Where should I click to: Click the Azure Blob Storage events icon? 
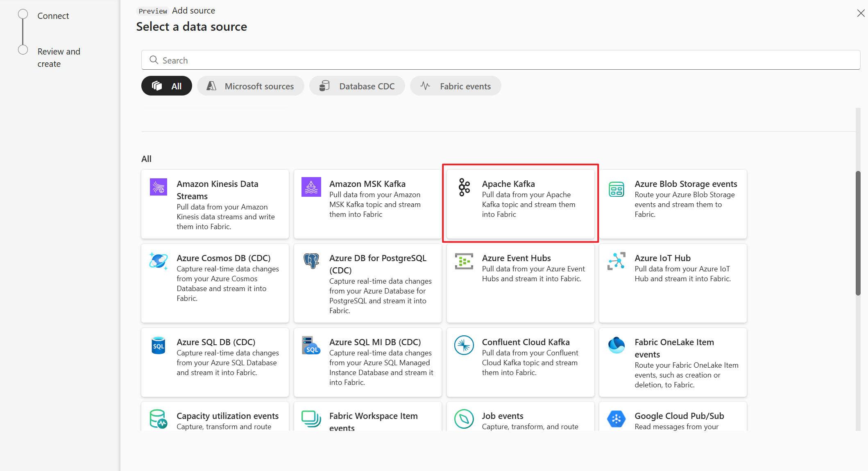(x=616, y=187)
